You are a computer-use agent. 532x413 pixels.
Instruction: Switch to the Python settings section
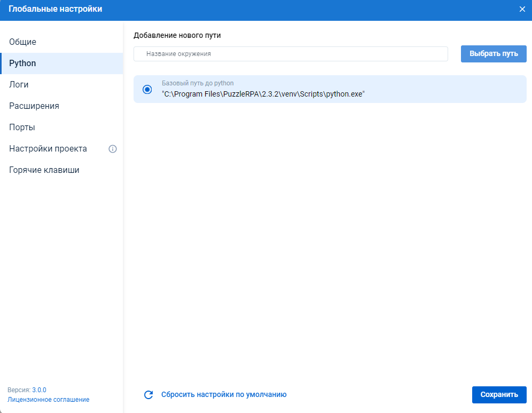pos(22,63)
